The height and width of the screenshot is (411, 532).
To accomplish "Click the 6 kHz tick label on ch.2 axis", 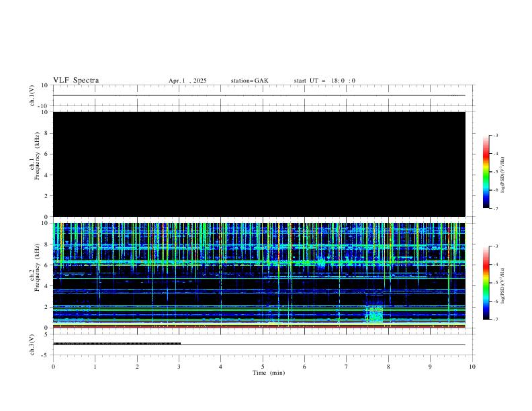I will [x=46, y=265].
